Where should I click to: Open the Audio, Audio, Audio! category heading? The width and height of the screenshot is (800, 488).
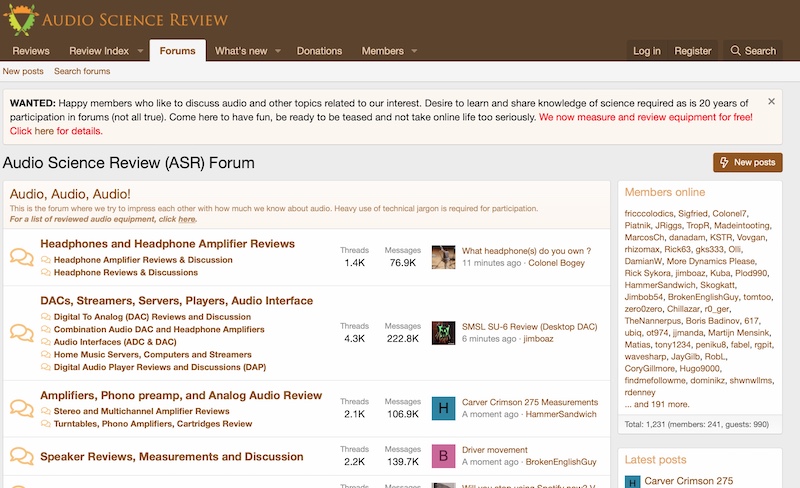point(70,194)
